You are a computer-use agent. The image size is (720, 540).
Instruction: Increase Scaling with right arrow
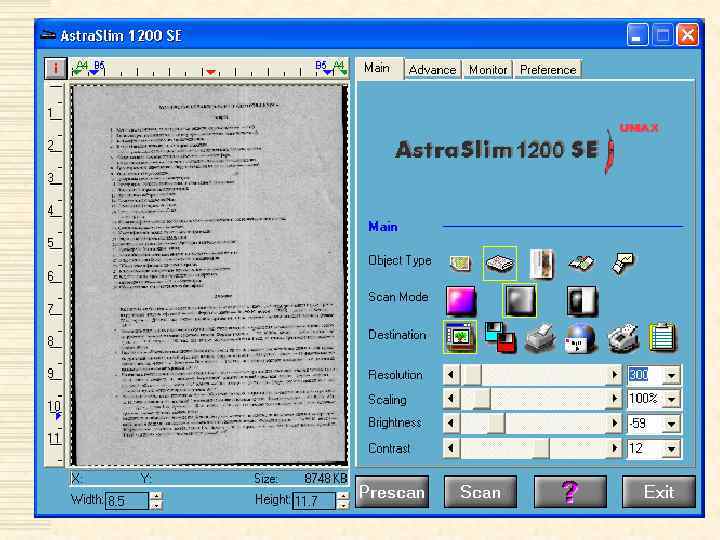click(x=614, y=399)
